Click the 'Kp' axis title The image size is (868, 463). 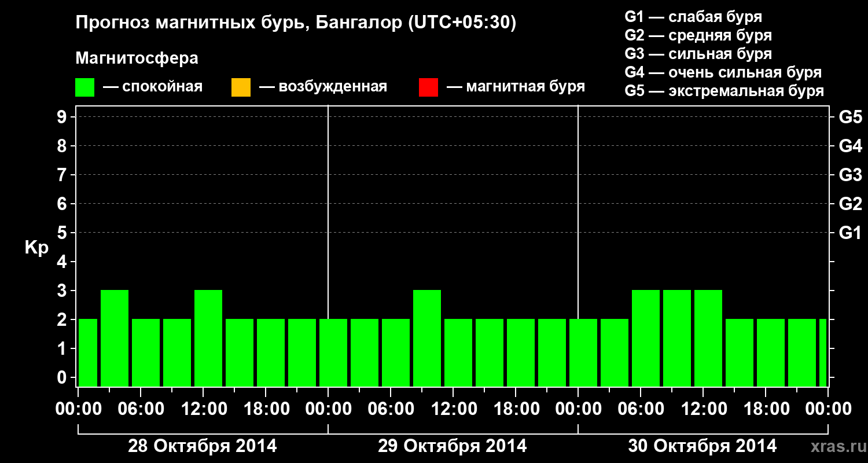point(36,248)
